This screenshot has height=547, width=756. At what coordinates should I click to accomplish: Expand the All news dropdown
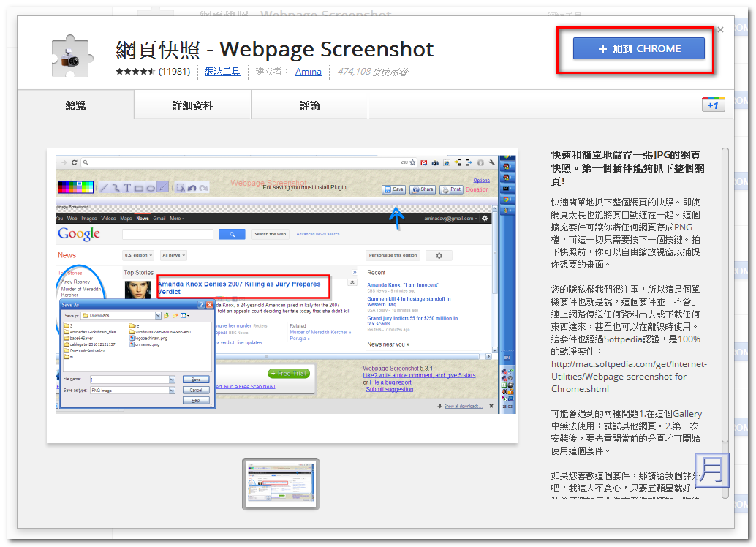pos(174,255)
